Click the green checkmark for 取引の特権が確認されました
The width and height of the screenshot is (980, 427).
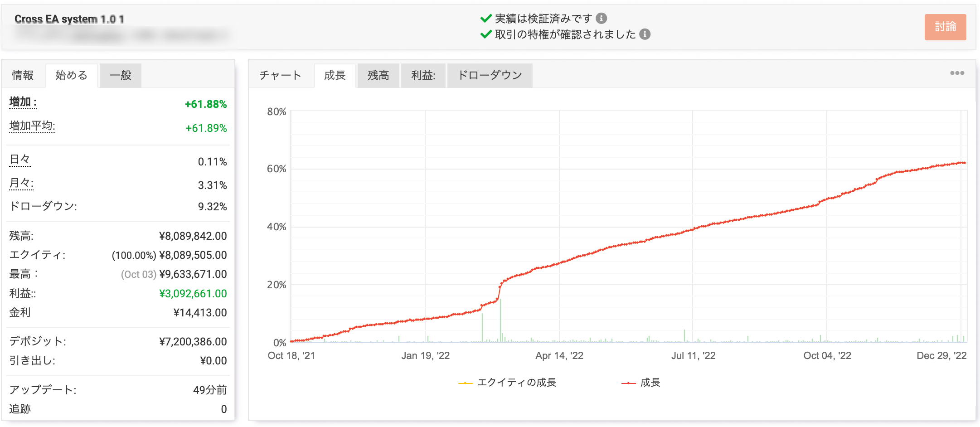(x=486, y=34)
